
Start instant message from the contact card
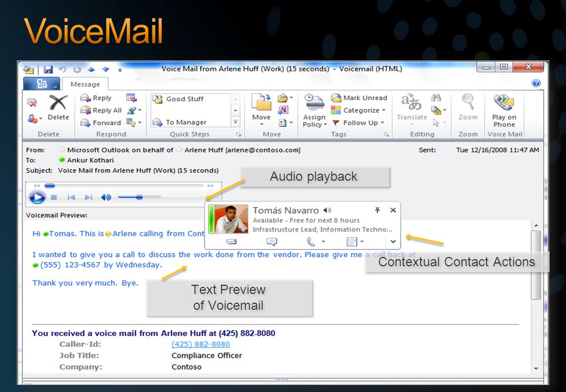[x=272, y=242]
